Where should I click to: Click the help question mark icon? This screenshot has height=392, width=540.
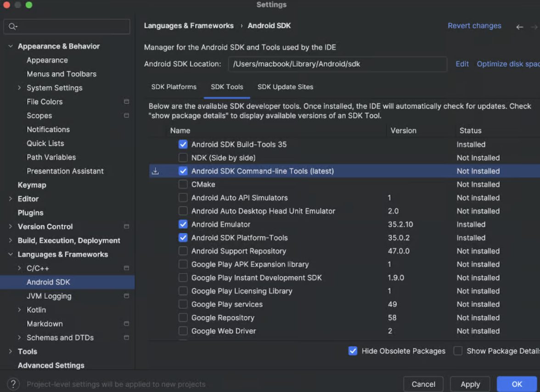tap(13, 384)
